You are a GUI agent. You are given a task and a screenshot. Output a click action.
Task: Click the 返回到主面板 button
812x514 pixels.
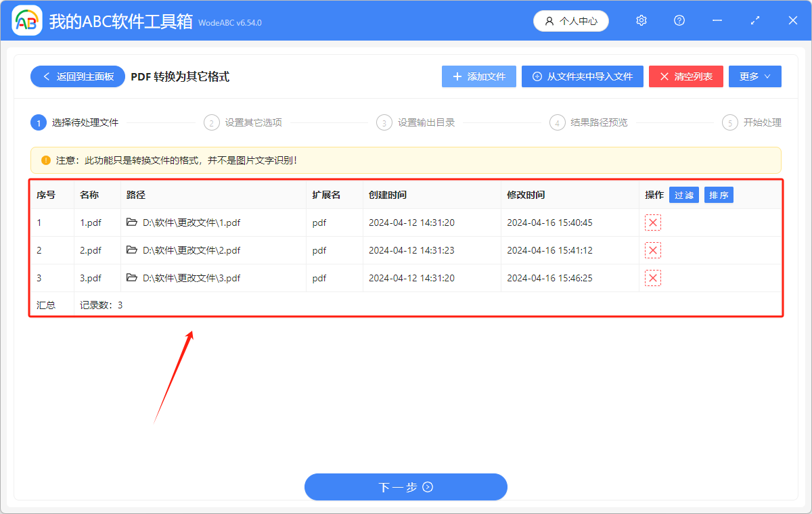(x=77, y=76)
